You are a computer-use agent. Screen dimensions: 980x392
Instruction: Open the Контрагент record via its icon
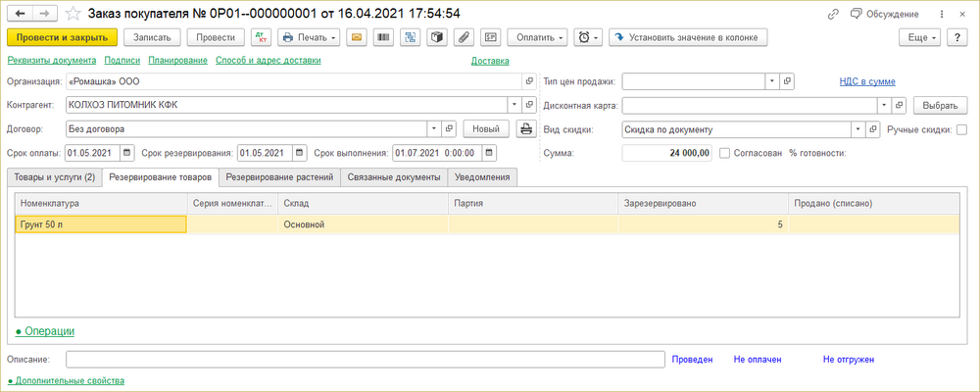tap(529, 105)
